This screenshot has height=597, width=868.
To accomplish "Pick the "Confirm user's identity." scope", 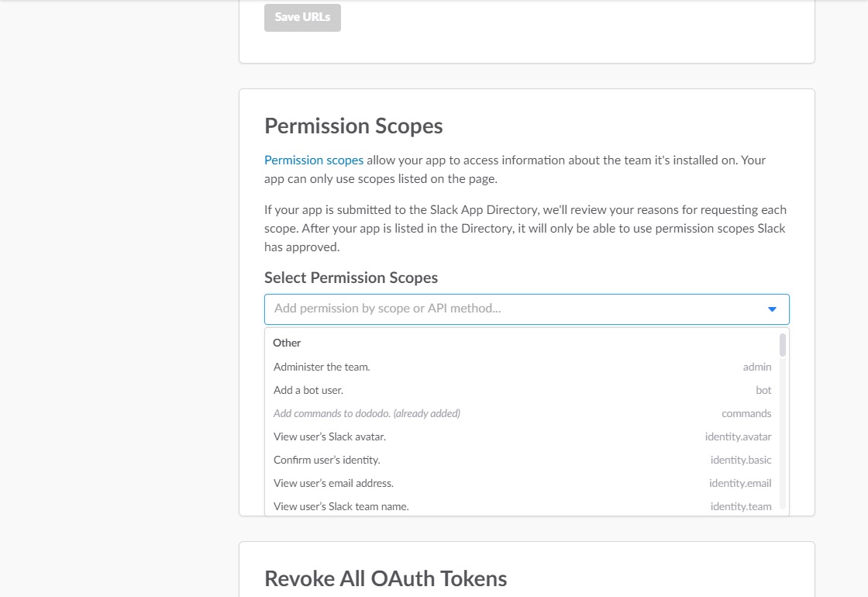I will tap(326, 460).
